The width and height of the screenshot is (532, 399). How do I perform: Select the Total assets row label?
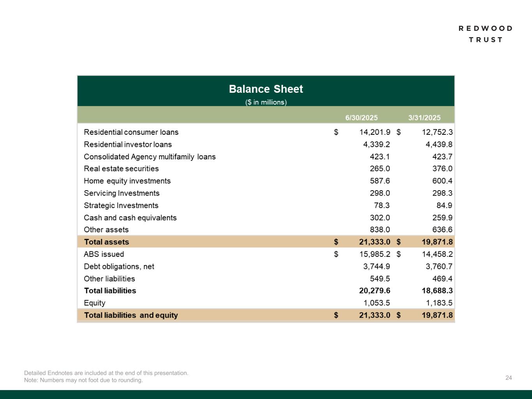click(106, 242)
